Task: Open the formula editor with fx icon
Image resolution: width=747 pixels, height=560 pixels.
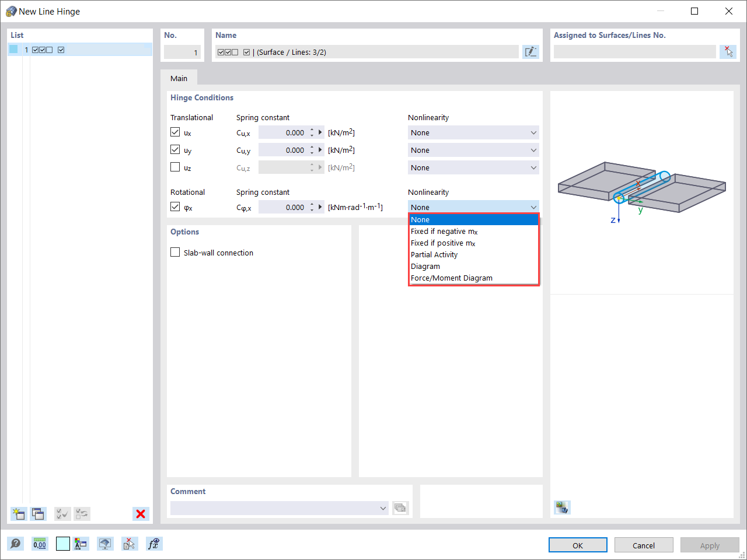Action: tap(153, 544)
